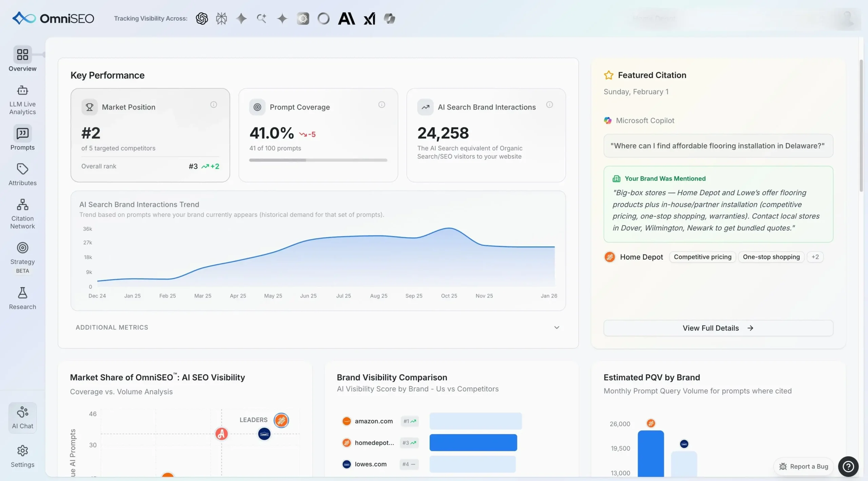Screen dimensions: 868x481
Task: Click the Market Position info tooltip icon
Action: coord(213,104)
